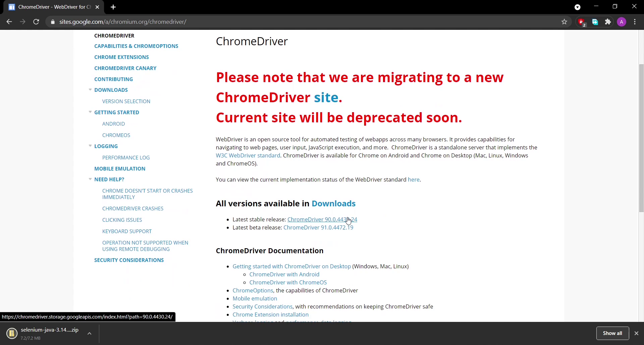
Task: Open ChromeDriver with Android link
Action: point(284,274)
